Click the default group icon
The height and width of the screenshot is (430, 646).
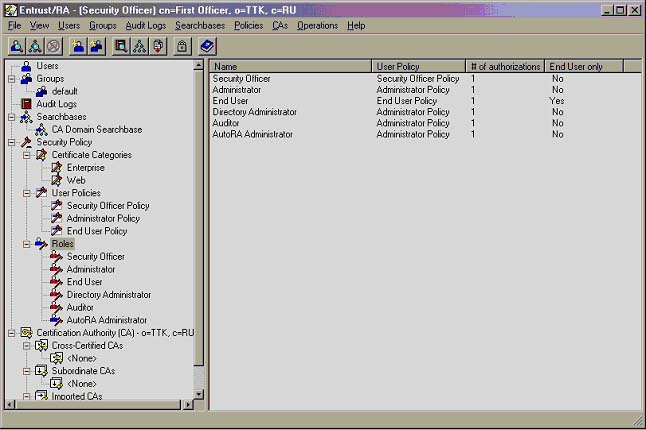coord(42,91)
